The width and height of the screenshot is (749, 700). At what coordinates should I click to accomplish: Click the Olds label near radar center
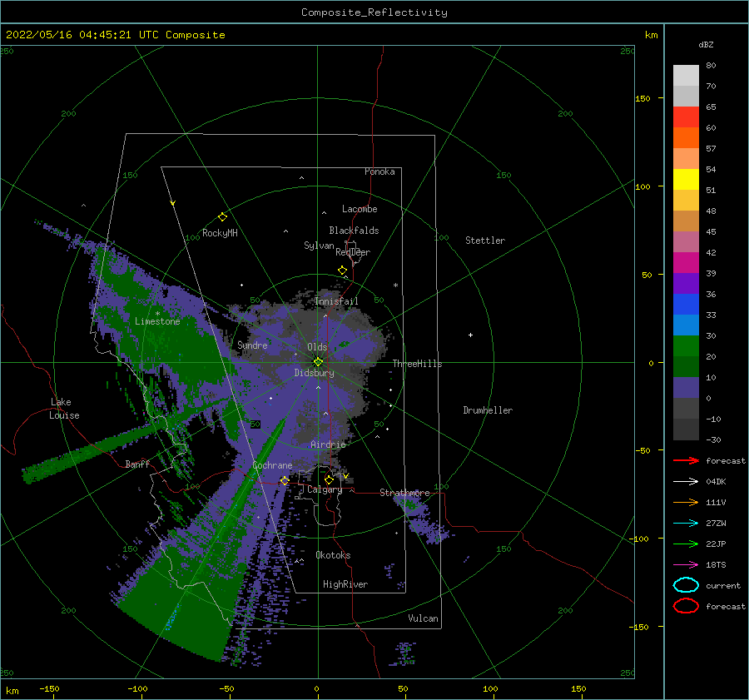point(317,347)
